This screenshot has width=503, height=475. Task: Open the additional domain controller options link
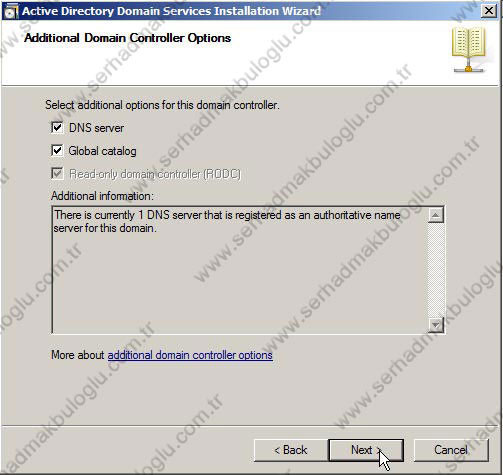pos(190,355)
